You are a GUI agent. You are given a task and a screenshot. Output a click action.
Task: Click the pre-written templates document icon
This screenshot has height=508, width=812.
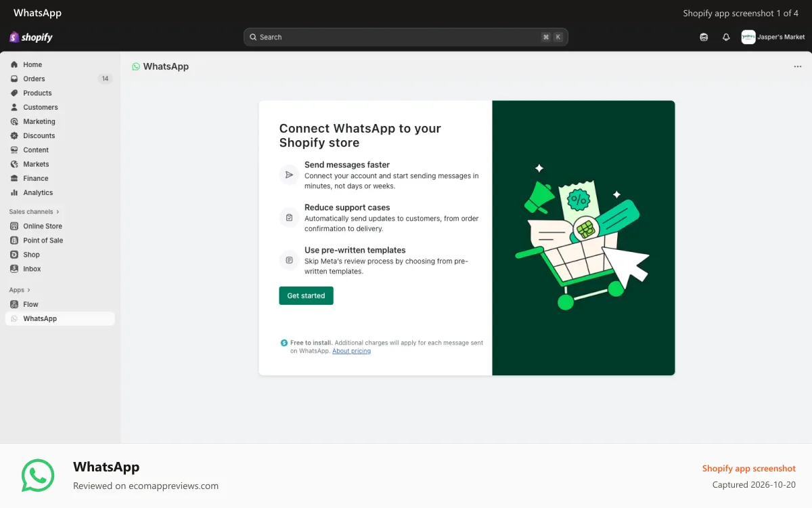289,260
